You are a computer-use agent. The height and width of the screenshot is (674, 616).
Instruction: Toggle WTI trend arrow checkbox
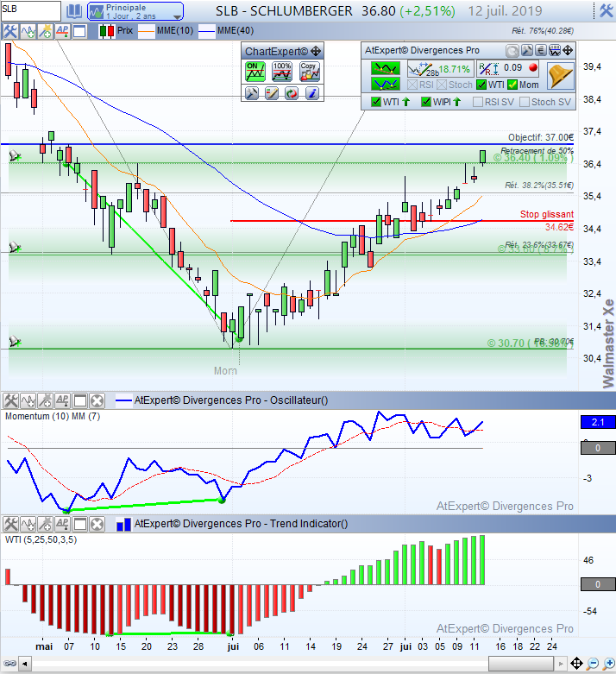[376, 102]
